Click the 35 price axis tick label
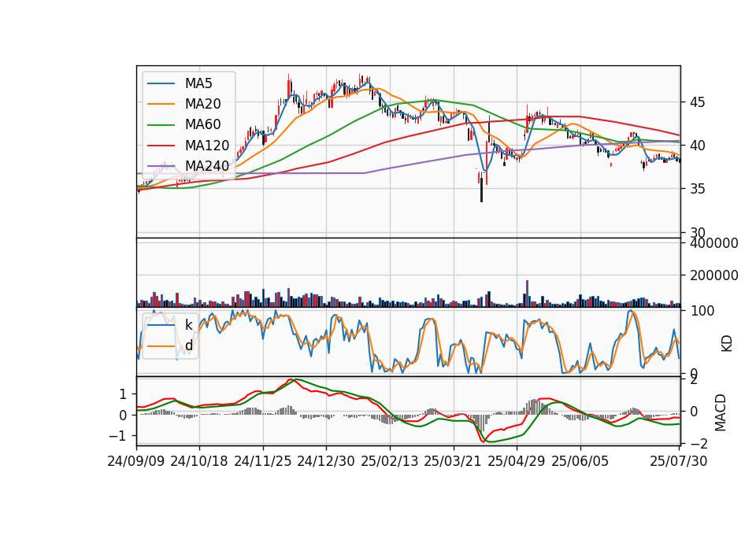 coord(697,189)
